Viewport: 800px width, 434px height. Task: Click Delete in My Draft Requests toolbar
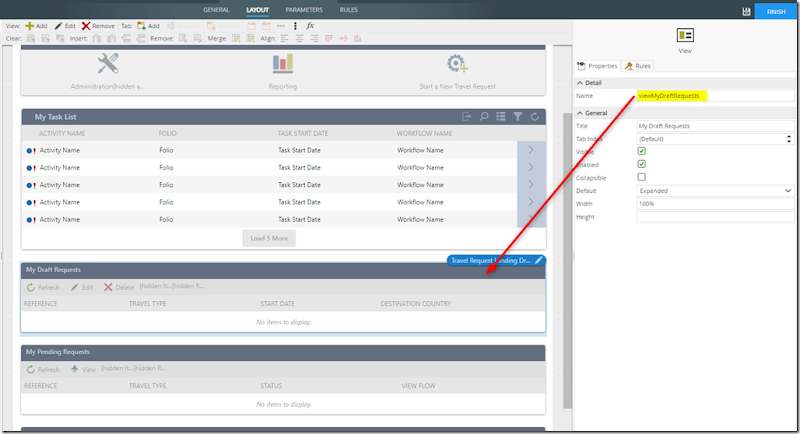click(x=119, y=287)
